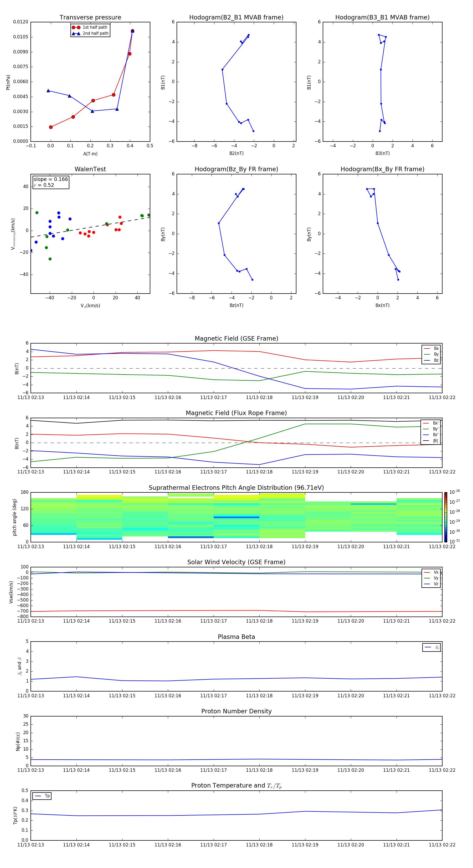Click the "Np(#/cc)" y-axis label
This screenshot has height=868, width=473.
click(x=18, y=741)
